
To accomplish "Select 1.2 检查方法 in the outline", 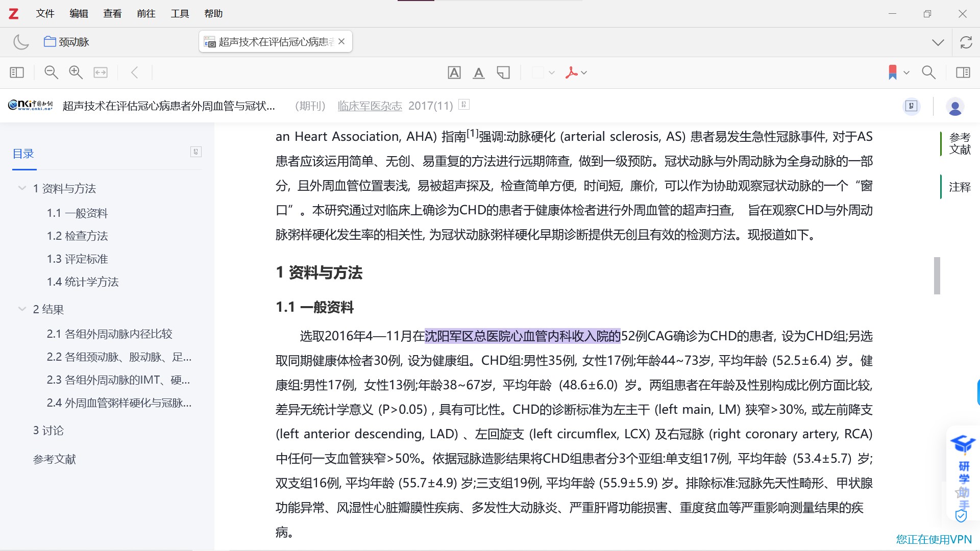I will point(78,236).
